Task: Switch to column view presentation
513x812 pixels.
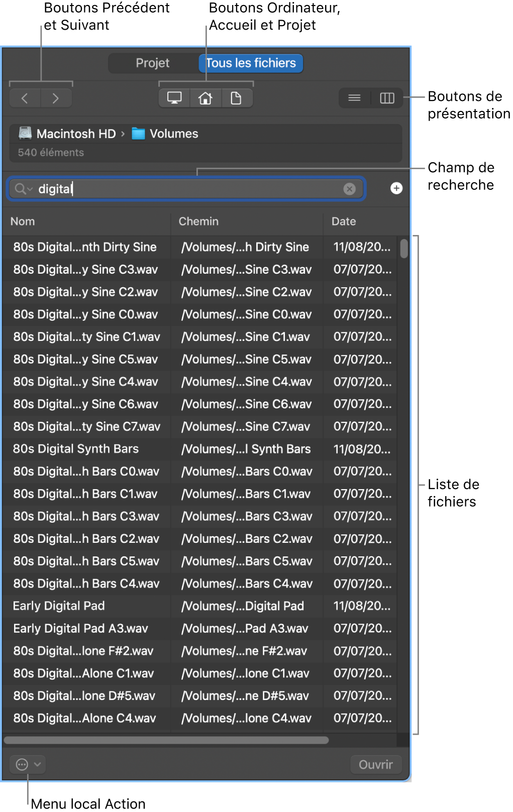Action: [x=387, y=98]
